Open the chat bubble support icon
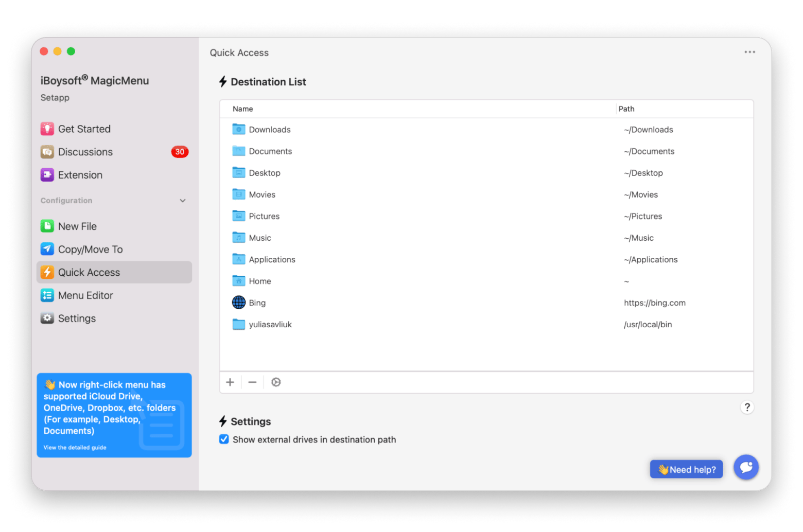The image size is (803, 532). coord(746,467)
